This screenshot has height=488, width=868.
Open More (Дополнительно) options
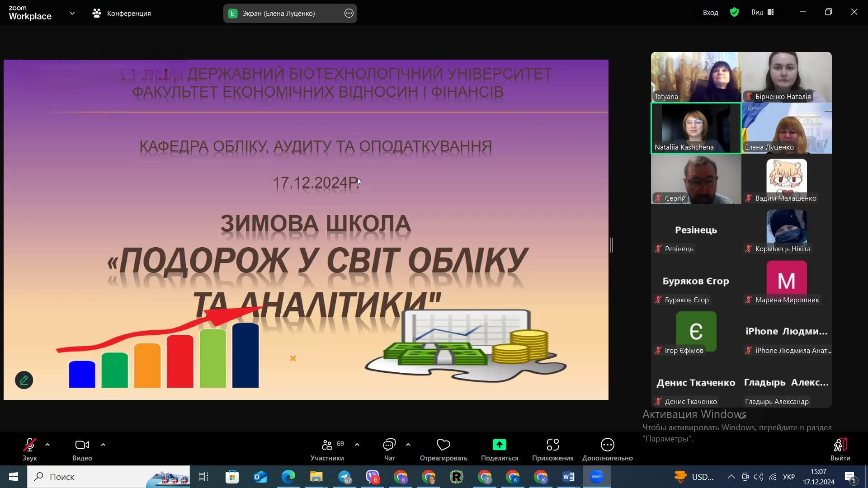607,445
